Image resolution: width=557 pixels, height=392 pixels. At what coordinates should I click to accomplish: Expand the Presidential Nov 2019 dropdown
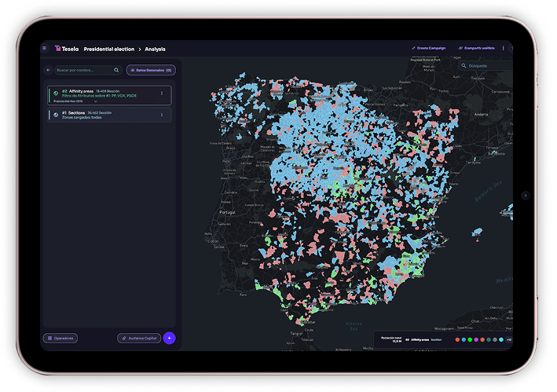(x=95, y=102)
